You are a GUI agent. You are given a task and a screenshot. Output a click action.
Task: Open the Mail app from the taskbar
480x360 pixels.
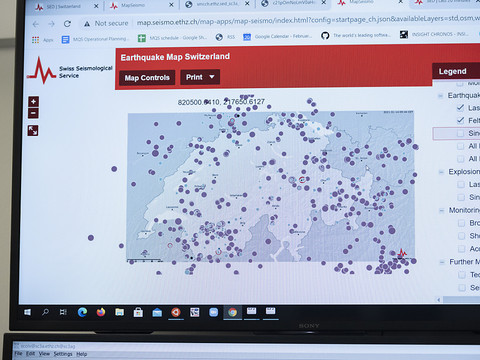click(157, 312)
